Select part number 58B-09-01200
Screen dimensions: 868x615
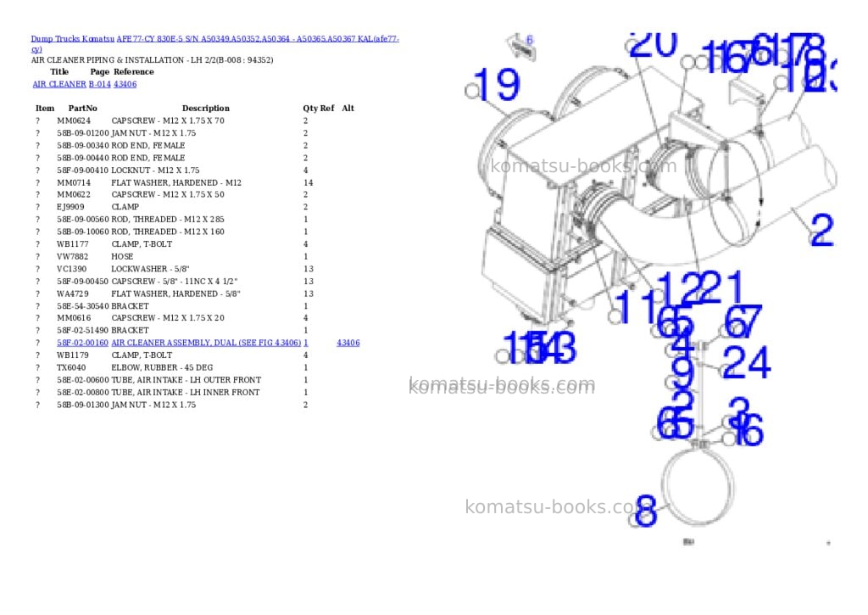click(x=82, y=133)
